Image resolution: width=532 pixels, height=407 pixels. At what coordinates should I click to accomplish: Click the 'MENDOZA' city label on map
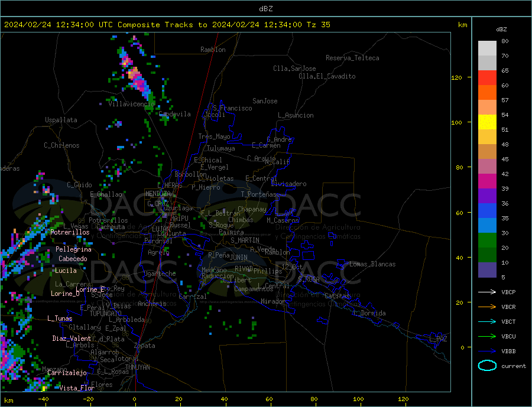pyautogui.click(x=158, y=194)
